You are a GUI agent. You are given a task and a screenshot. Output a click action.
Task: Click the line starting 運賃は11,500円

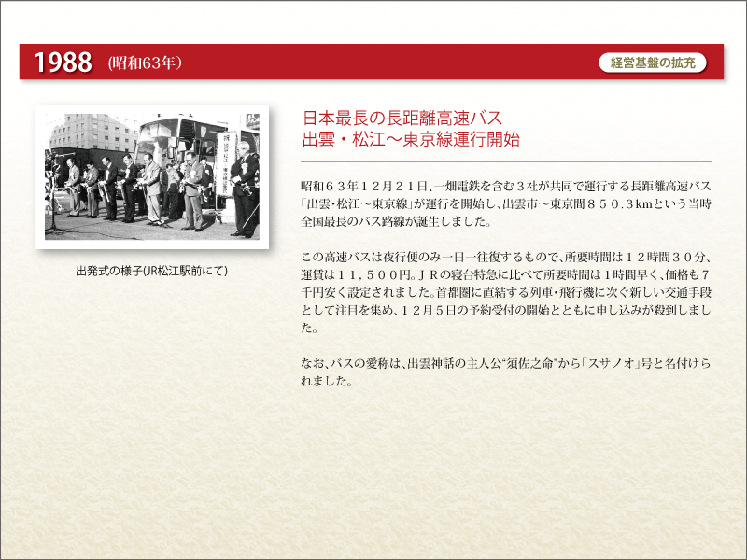506,275
